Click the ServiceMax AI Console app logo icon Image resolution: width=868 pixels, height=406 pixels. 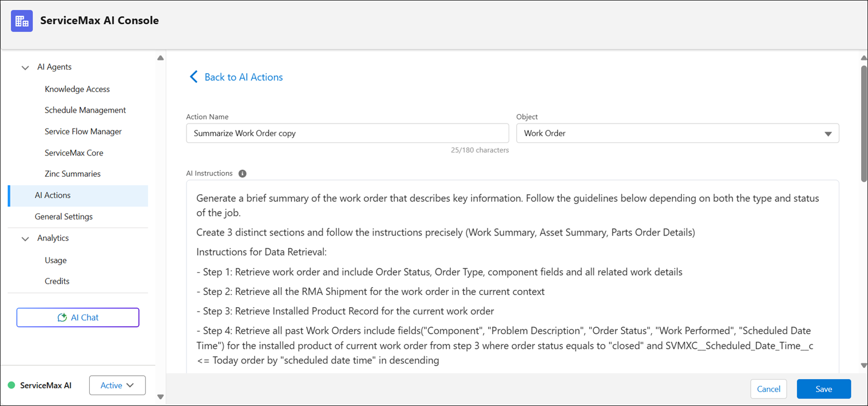point(22,21)
